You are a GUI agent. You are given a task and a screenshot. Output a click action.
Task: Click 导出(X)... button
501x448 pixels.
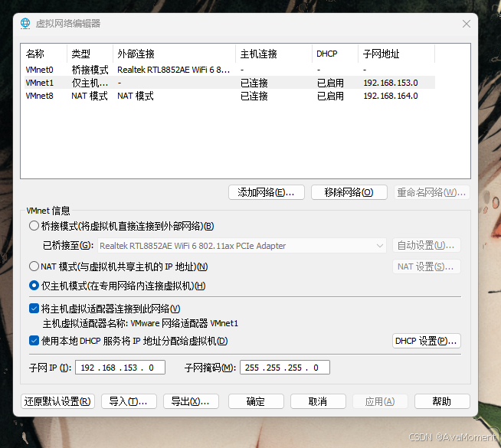(x=191, y=401)
